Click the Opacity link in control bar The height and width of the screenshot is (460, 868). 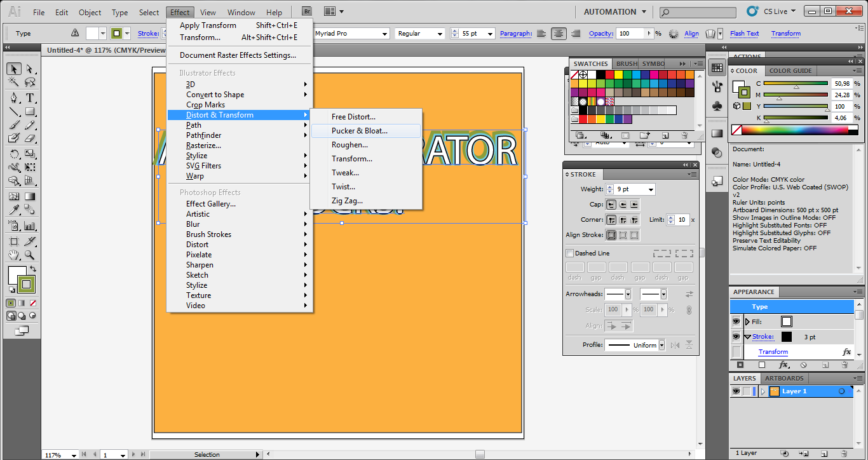click(601, 34)
